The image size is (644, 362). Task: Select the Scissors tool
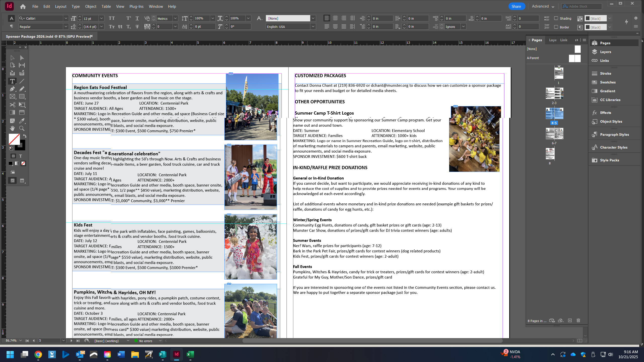12,105
